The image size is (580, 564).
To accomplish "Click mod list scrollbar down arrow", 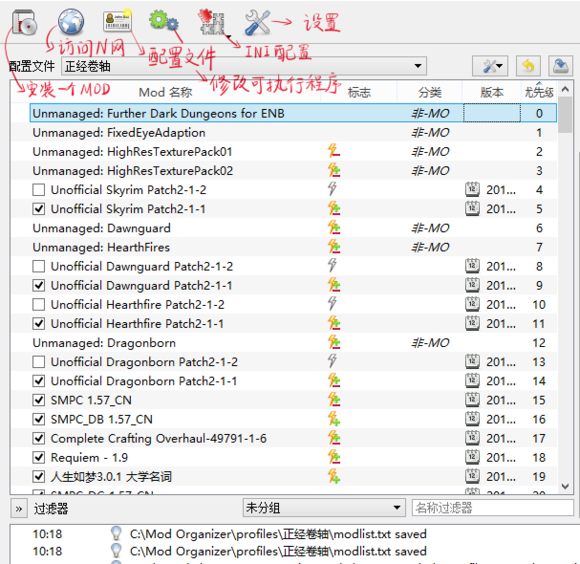I will 565,486.
